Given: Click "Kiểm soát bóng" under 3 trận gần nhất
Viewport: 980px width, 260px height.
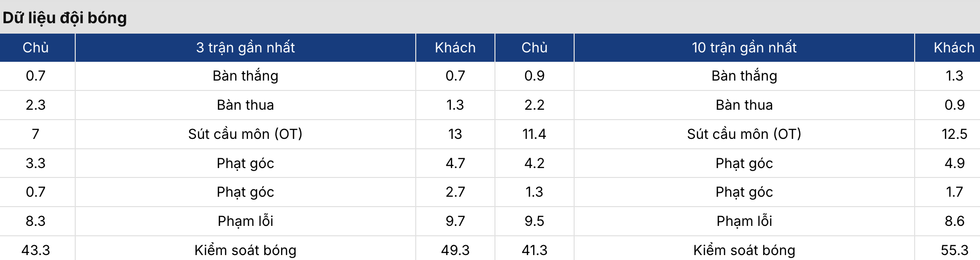Looking at the screenshot, I should [x=245, y=250].
